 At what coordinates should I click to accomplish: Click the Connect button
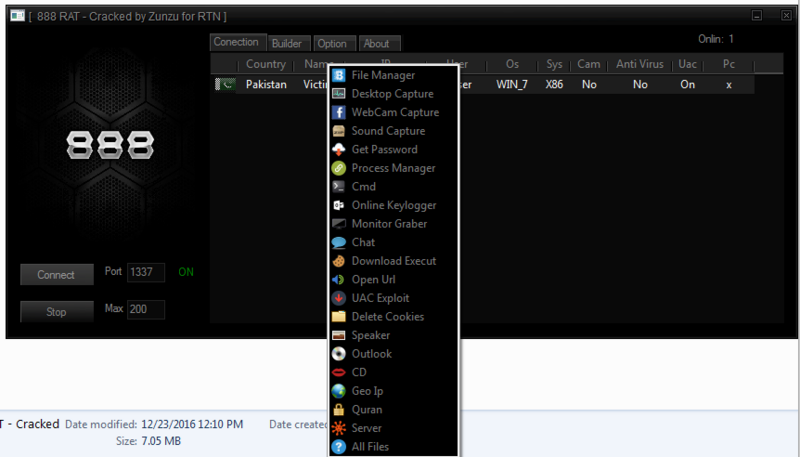pos(57,274)
